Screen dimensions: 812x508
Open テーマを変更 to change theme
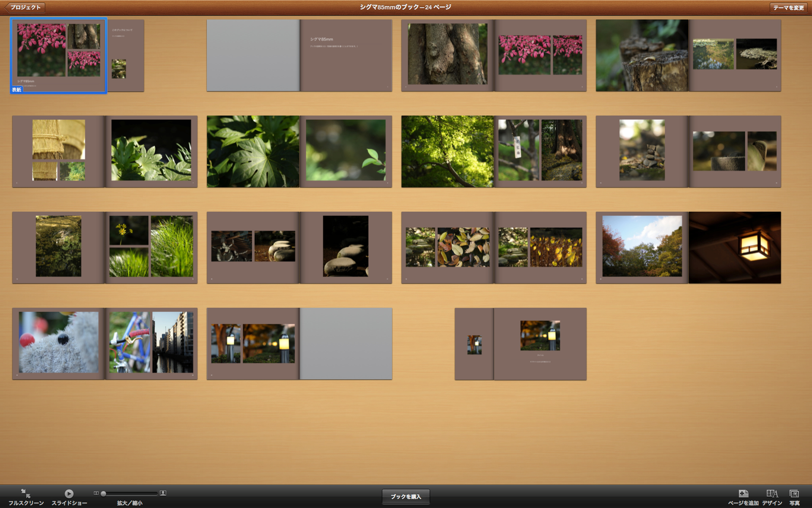coord(787,7)
